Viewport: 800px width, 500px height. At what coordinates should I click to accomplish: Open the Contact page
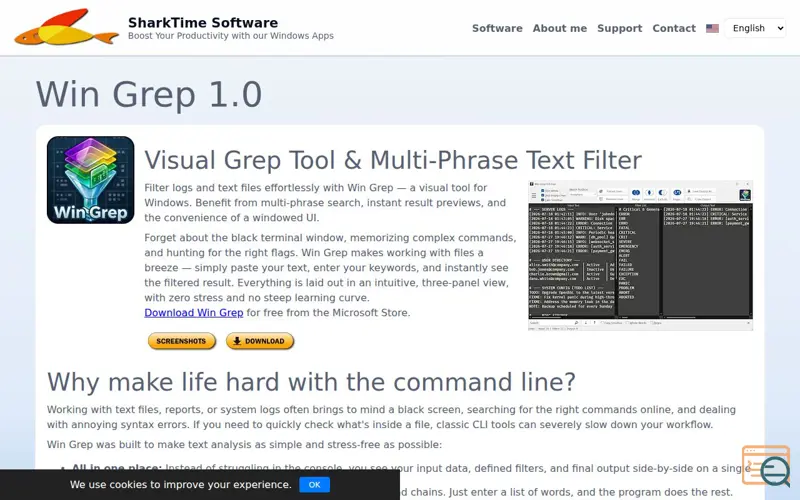[x=674, y=29]
